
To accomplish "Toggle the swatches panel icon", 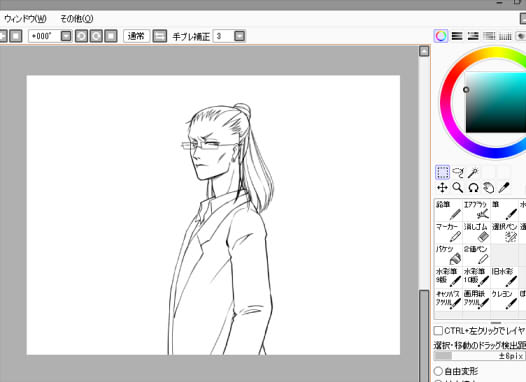I will click(505, 36).
